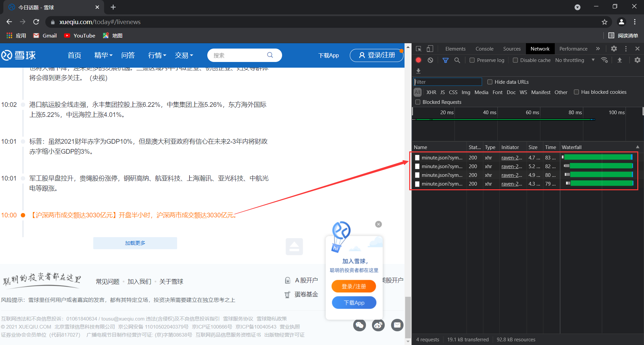This screenshot has height=345, width=644.
Task: Open the 常见问题 footer link
Action: point(107,281)
